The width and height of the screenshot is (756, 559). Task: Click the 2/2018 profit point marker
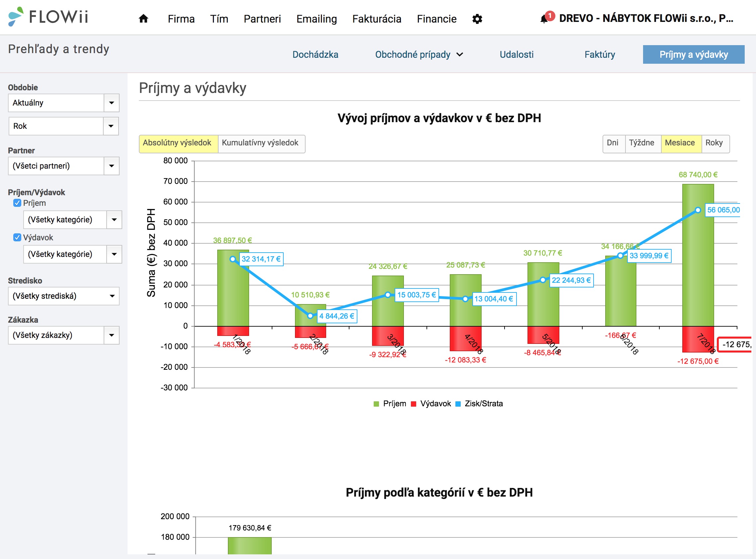(311, 316)
